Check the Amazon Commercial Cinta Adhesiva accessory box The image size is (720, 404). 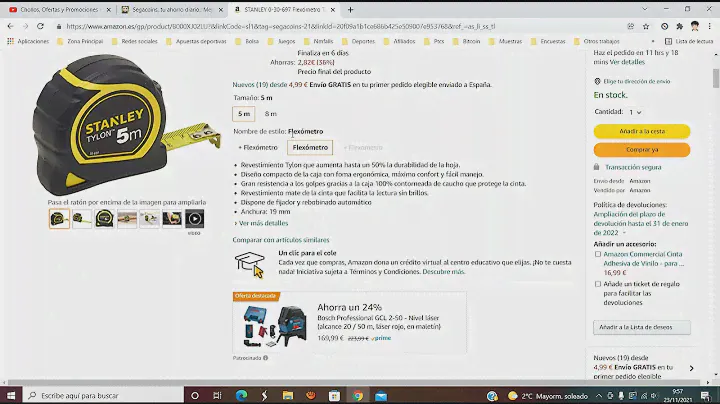pos(598,254)
